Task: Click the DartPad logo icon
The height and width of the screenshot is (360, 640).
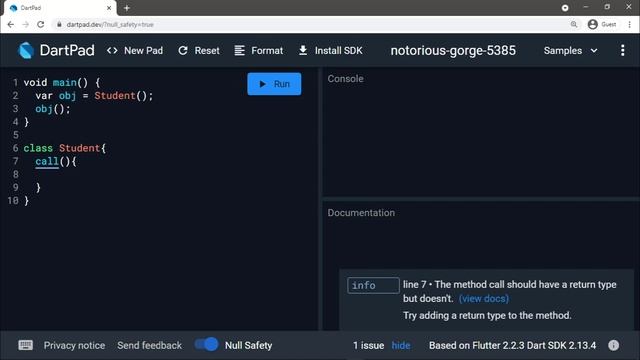Action: point(26,51)
